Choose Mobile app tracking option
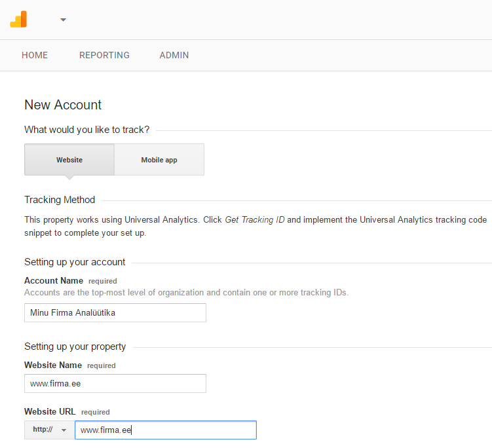The height and width of the screenshot is (448, 492). (159, 160)
